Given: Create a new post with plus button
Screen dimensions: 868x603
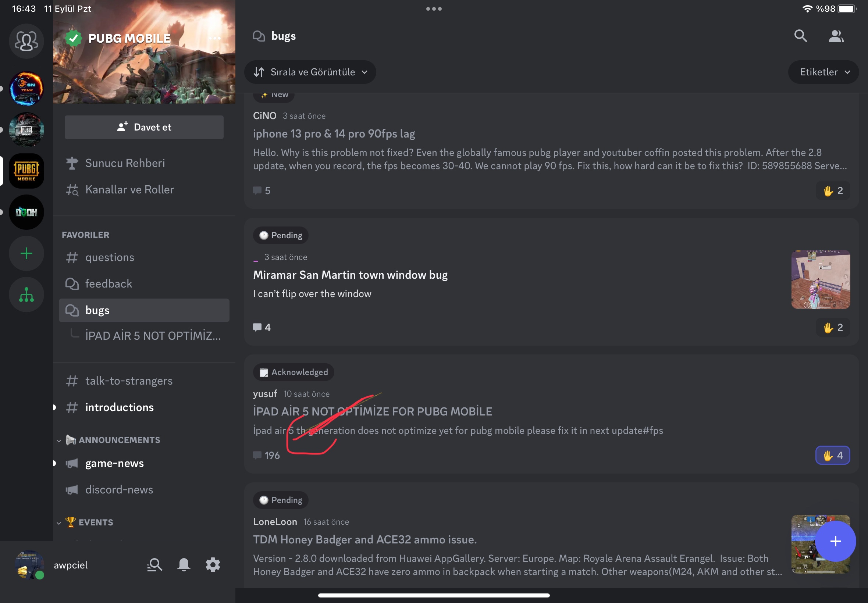Looking at the screenshot, I should tap(835, 541).
